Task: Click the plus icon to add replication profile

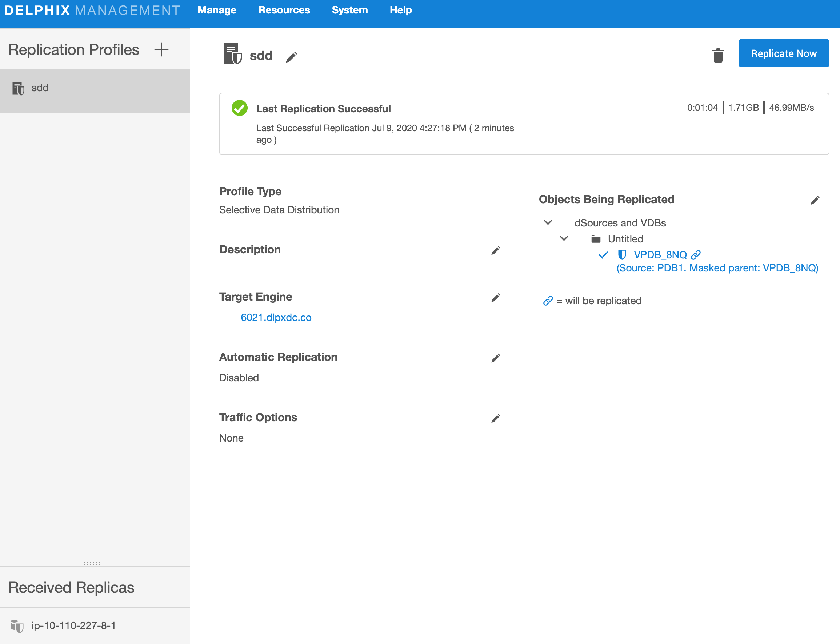Action: (161, 50)
